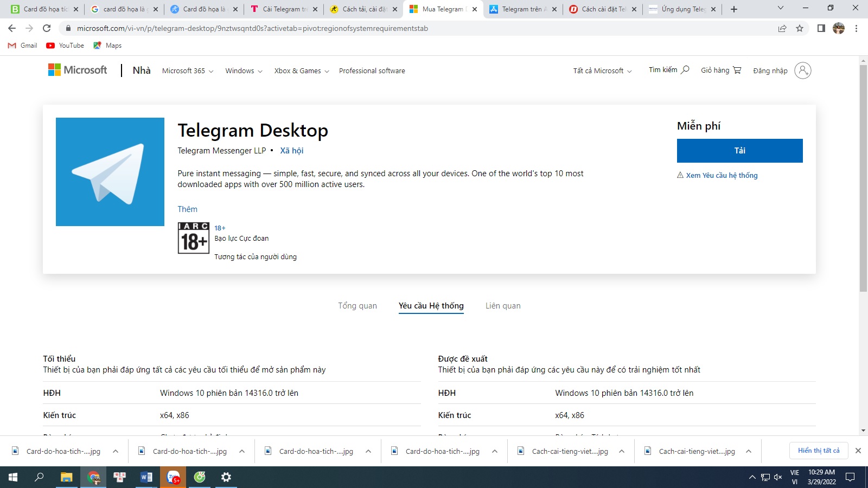Open File Explorer from taskbar
The width and height of the screenshot is (868, 488).
66,477
